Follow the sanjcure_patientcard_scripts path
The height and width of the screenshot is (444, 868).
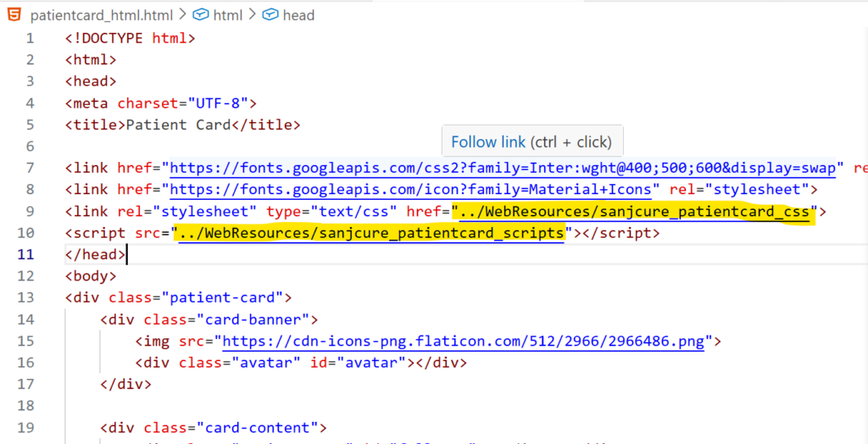371,233
